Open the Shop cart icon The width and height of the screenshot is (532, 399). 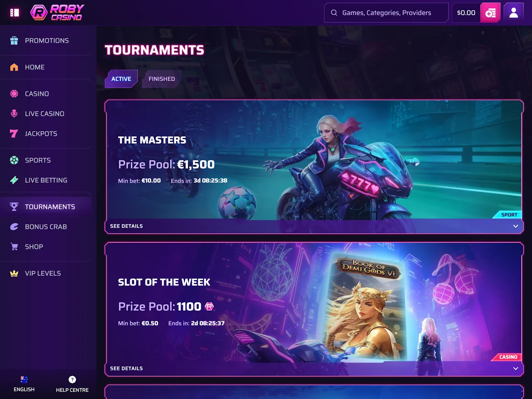click(x=14, y=246)
